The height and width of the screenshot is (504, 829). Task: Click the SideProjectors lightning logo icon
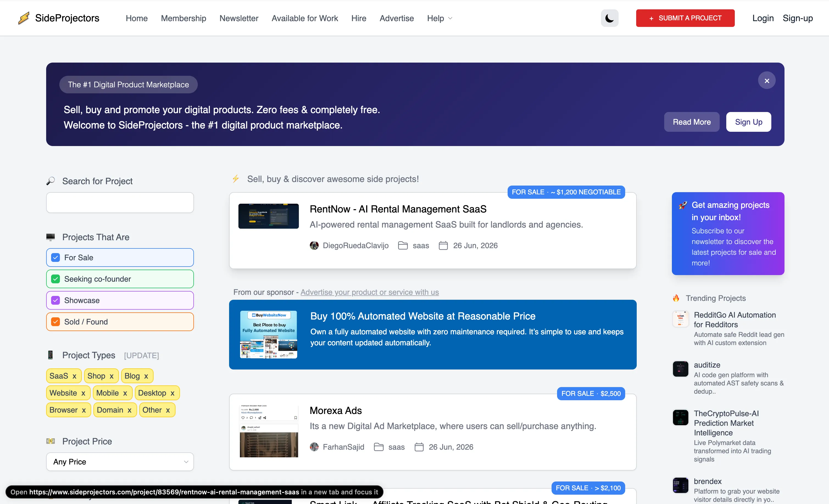pos(24,18)
